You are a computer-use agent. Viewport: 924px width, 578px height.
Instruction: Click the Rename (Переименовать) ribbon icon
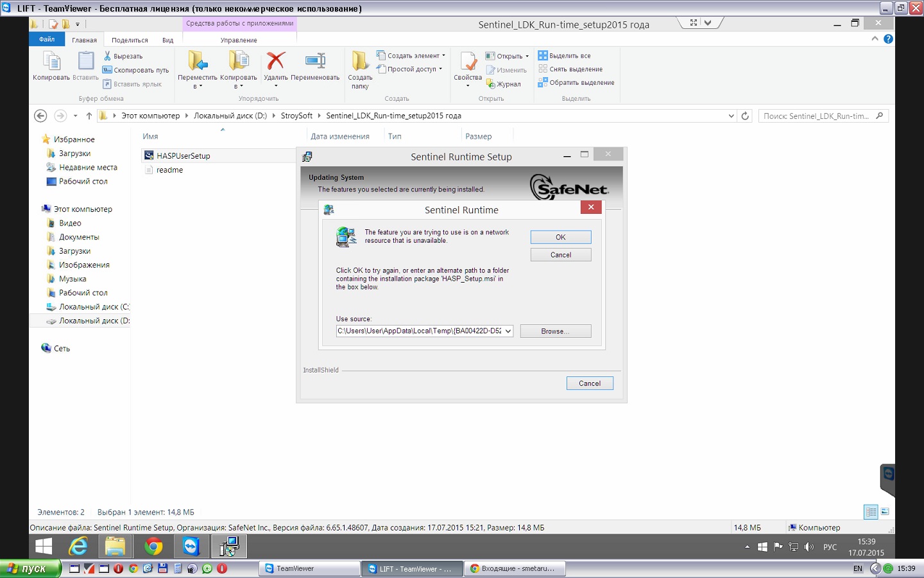(x=315, y=62)
